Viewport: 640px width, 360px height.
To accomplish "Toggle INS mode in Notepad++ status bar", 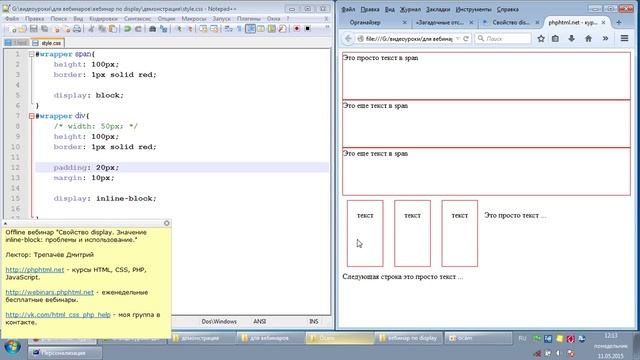I will [x=313, y=322].
